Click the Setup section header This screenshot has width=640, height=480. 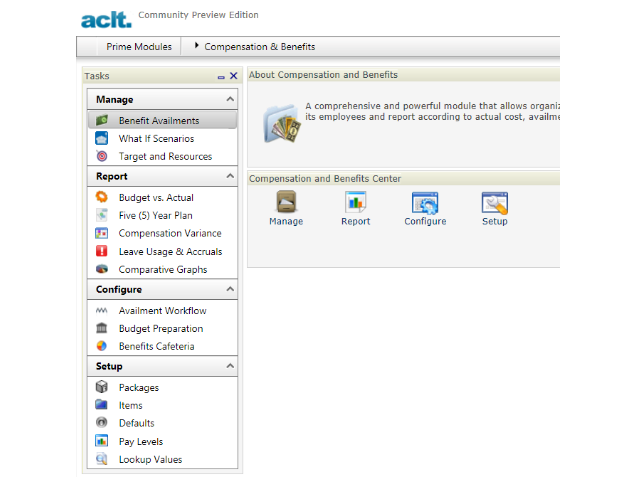click(162, 366)
